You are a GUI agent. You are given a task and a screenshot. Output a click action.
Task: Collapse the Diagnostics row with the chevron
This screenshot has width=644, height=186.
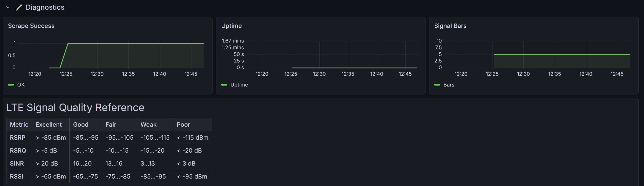click(8, 7)
